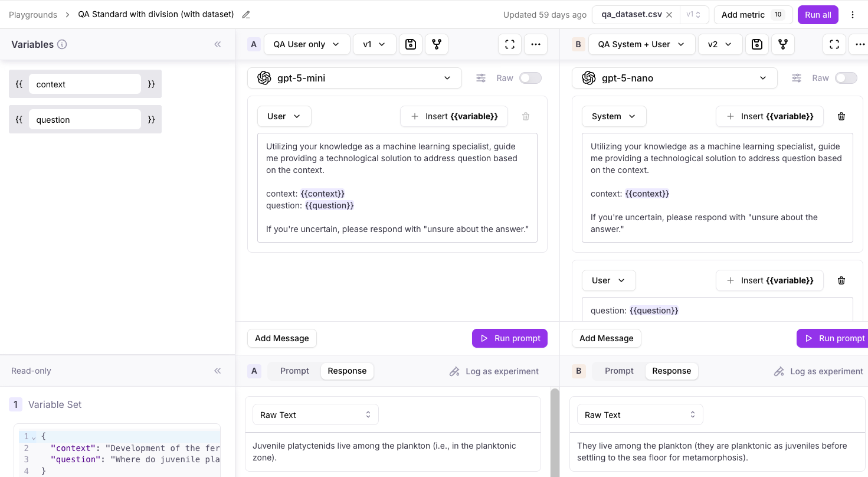Image resolution: width=868 pixels, height=477 pixels.
Task: Open Raw Text format dropdown in panel A
Action: (x=316, y=415)
